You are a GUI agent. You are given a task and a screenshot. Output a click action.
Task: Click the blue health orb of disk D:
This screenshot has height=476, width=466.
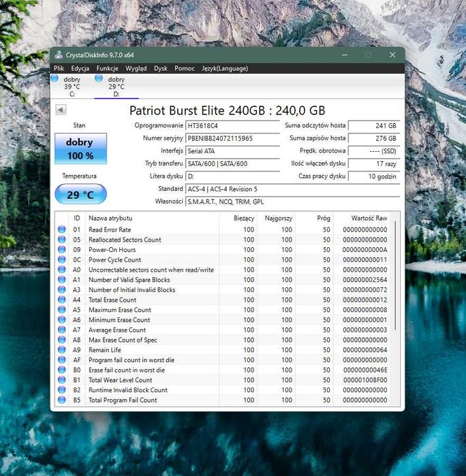(99, 78)
